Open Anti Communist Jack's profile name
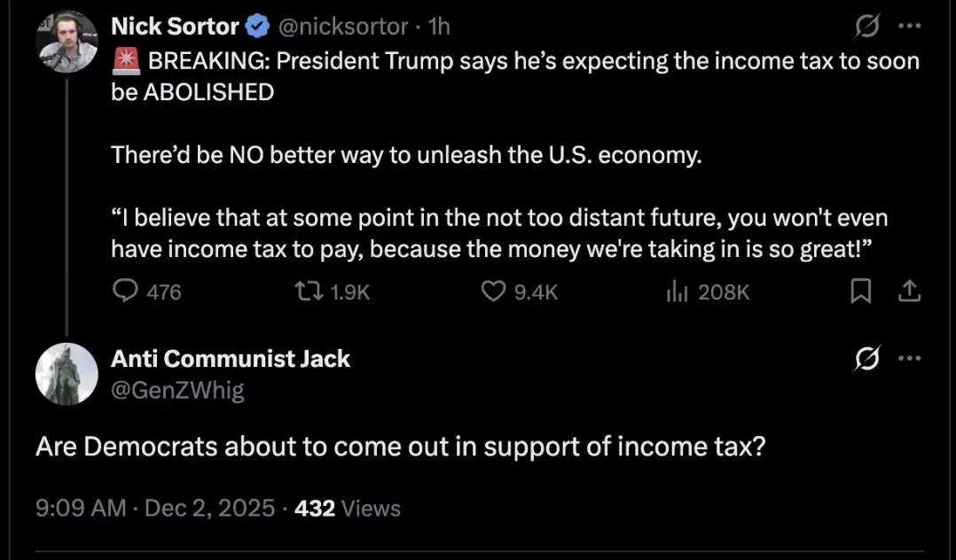 pos(231,359)
